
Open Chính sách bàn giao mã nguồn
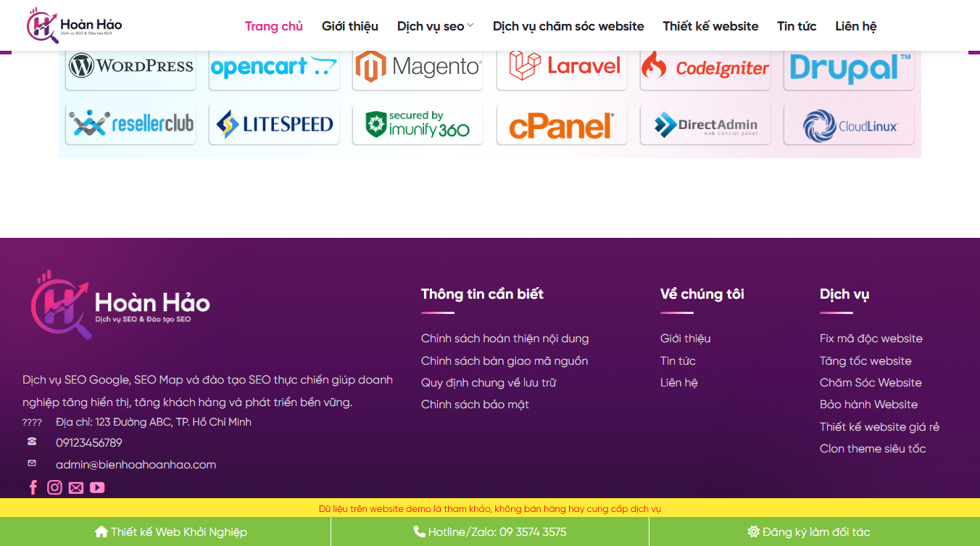(504, 361)
